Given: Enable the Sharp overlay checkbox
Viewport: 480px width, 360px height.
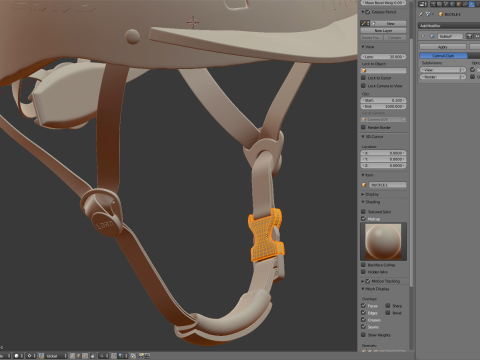Looking at the screenshot, I should pos(388,306).
